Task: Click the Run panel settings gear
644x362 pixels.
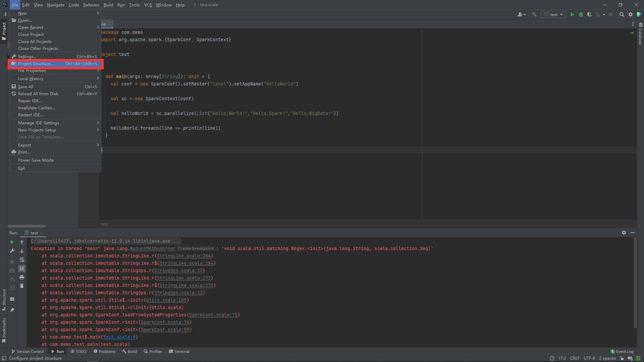Action: (x=624, y=233)
